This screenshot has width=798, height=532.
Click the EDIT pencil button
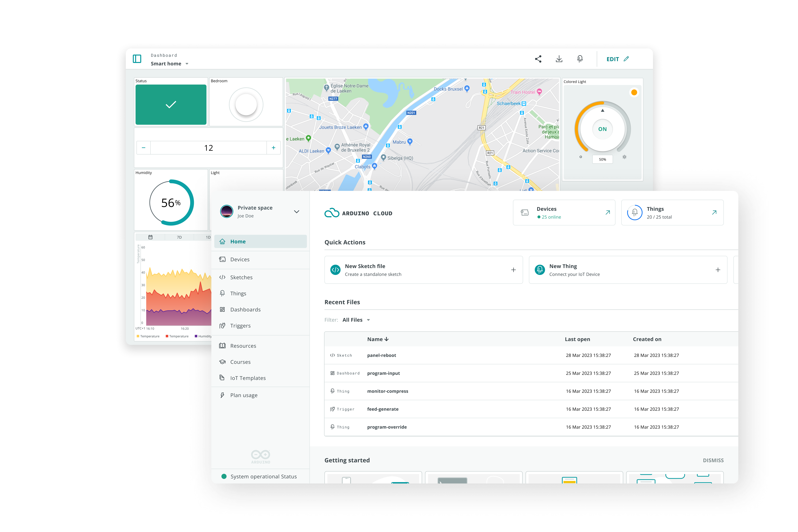click(x=618, y=59)
